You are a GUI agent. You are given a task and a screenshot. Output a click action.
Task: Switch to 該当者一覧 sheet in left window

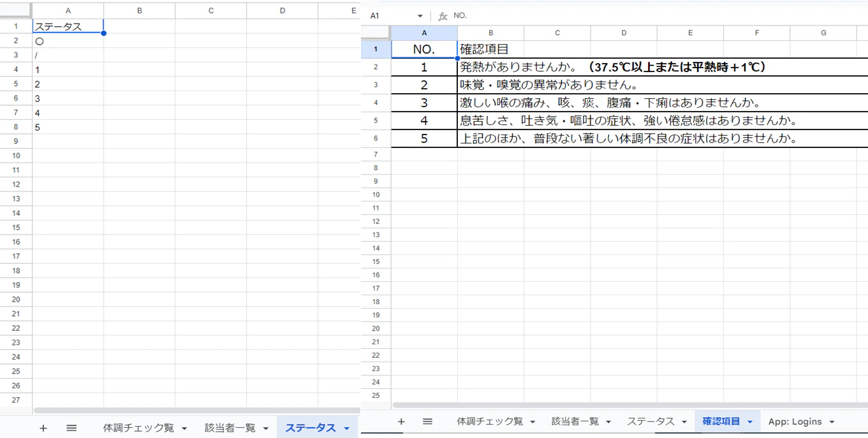tap(230, 428)
